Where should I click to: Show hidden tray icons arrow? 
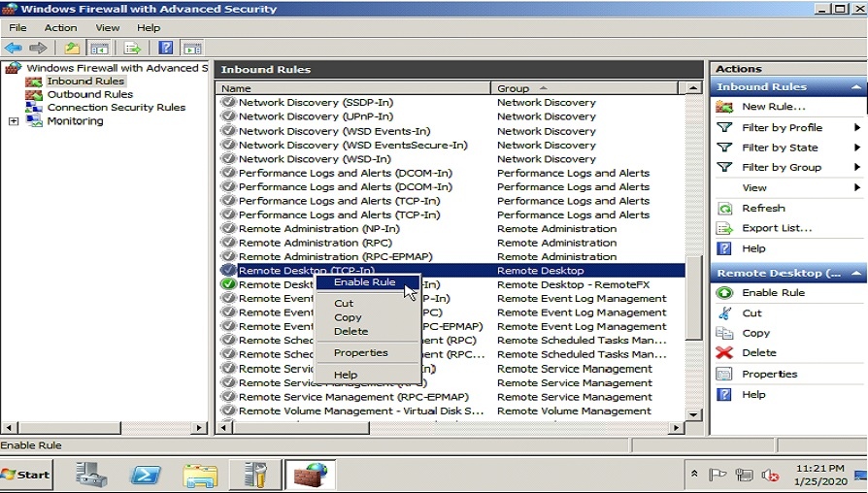(x=694, y=475)
